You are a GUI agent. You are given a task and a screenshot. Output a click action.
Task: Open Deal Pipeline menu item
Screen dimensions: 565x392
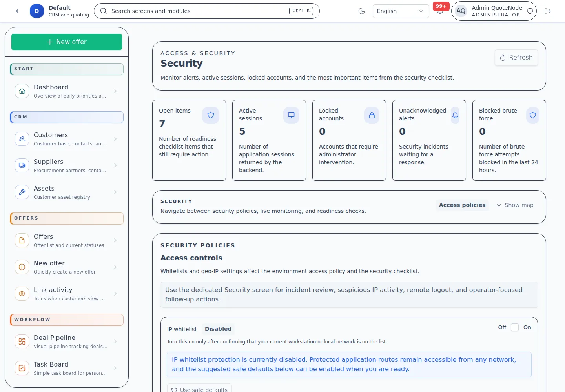[67, 341]
